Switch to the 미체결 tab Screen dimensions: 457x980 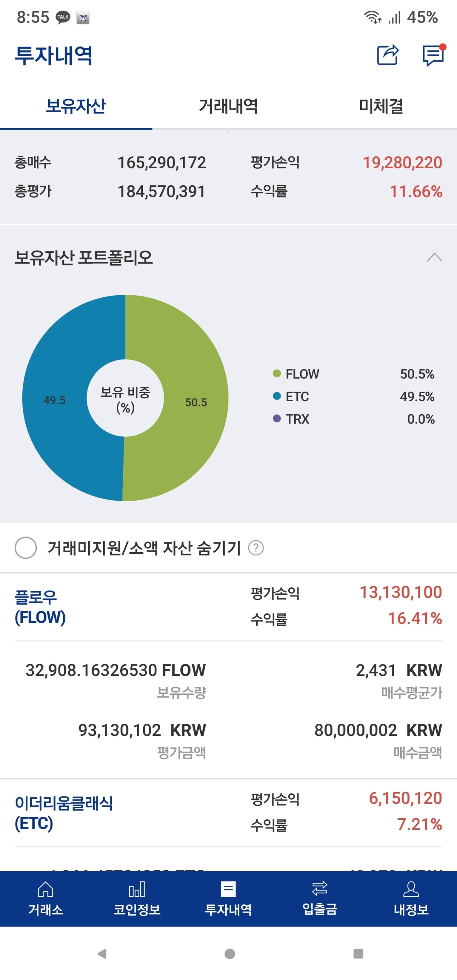pos(381,106)
